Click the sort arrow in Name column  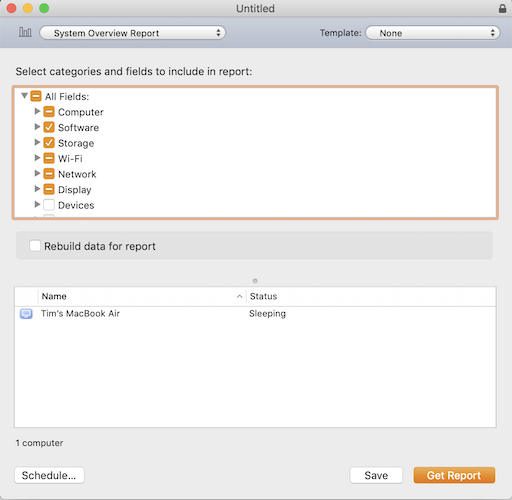[x=239, y=296]
